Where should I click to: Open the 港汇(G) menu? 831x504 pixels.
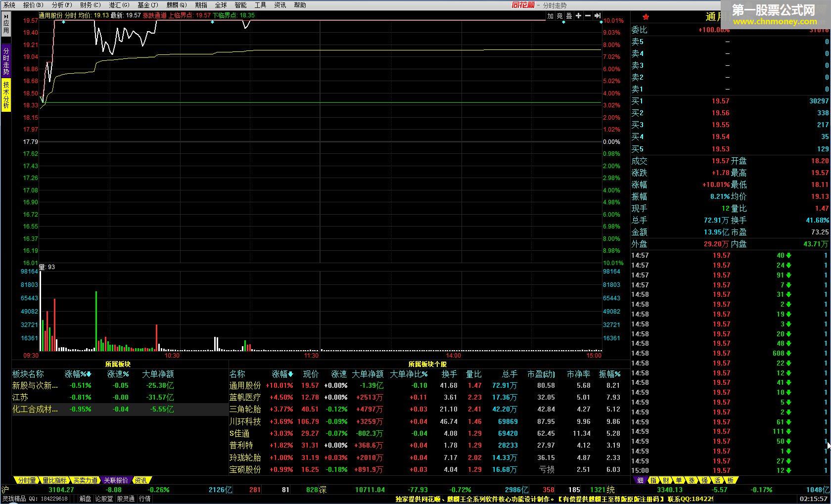click(119, 5)
